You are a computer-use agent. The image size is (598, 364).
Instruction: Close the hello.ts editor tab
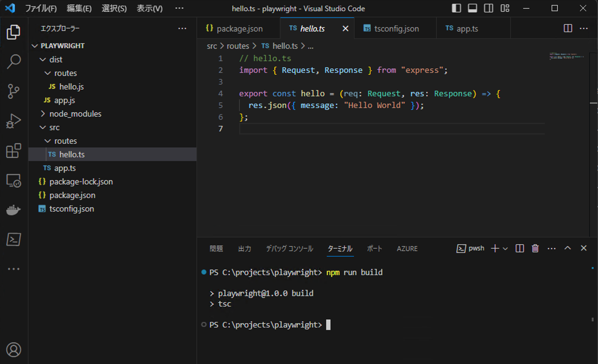[x=345, y=29]
